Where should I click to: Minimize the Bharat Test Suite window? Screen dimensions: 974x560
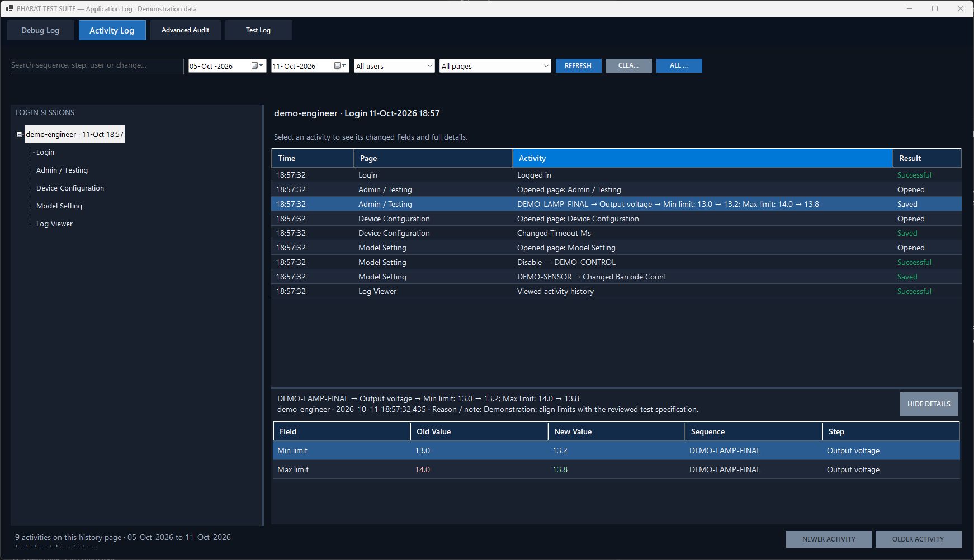click(x=910, y=8)
